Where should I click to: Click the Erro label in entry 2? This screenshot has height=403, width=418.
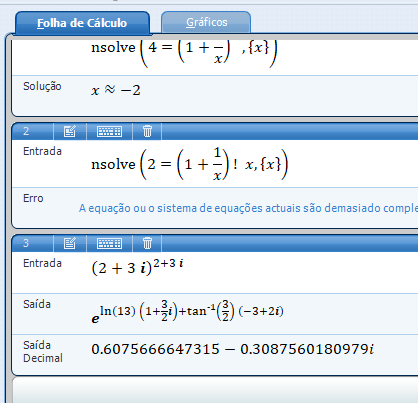coord(33,198)
